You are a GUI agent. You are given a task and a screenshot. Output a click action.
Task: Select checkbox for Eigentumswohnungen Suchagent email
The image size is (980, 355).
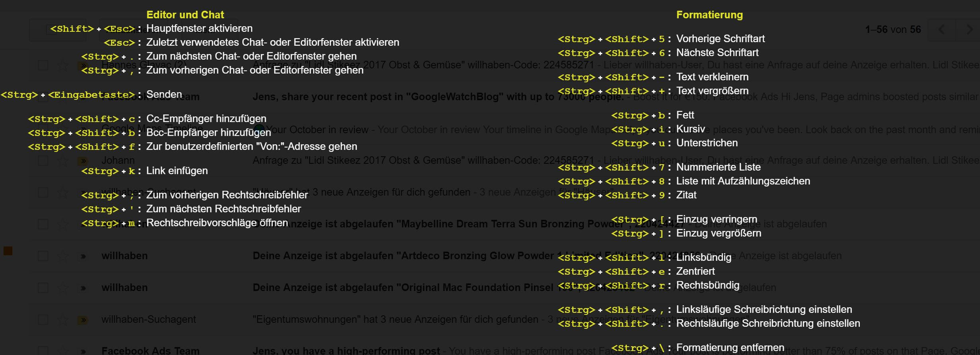click(x=43, y=320)
